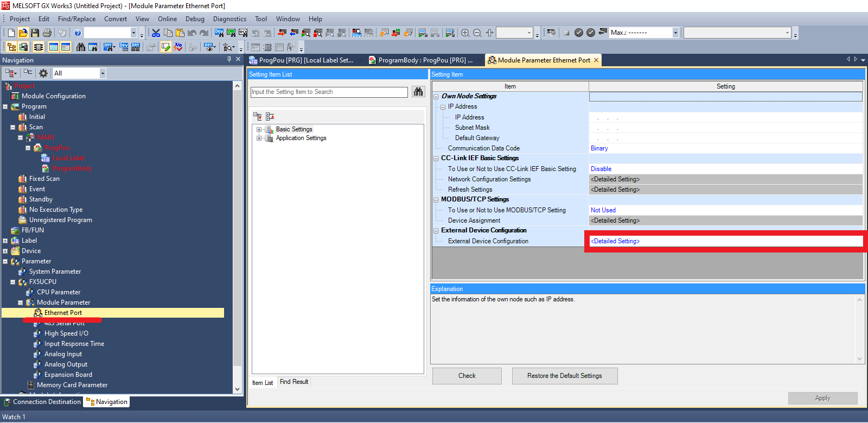
Task: Click the expand-all tree icon in Setting Item List
Action: point(258,116)
